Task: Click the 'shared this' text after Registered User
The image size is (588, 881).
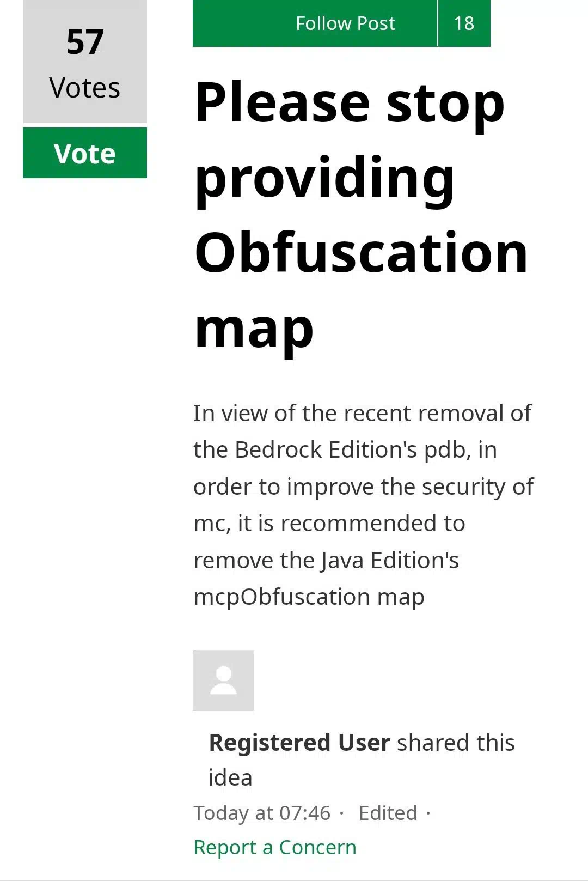Action: pos(456,743)
